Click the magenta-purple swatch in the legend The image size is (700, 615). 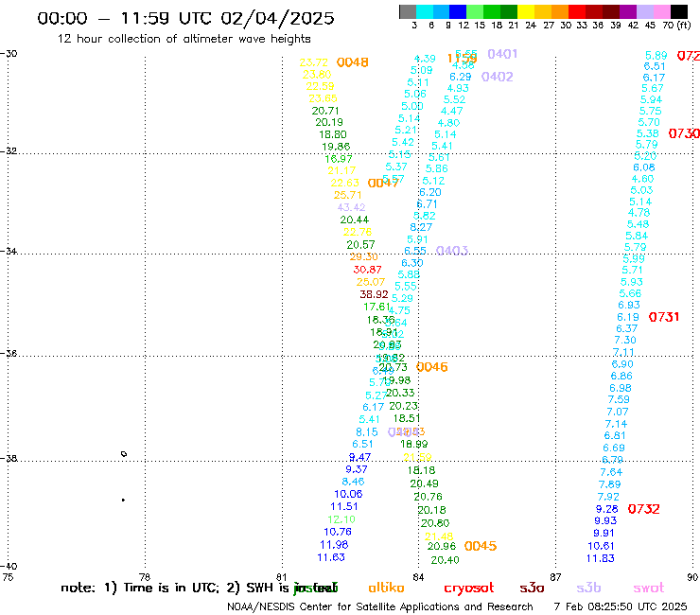coord(628,11)
